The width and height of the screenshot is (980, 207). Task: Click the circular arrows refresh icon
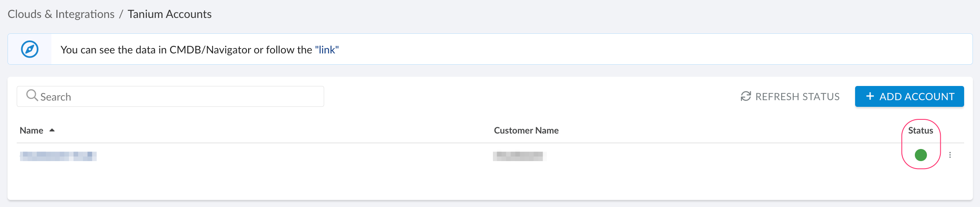tap(746, 96)
